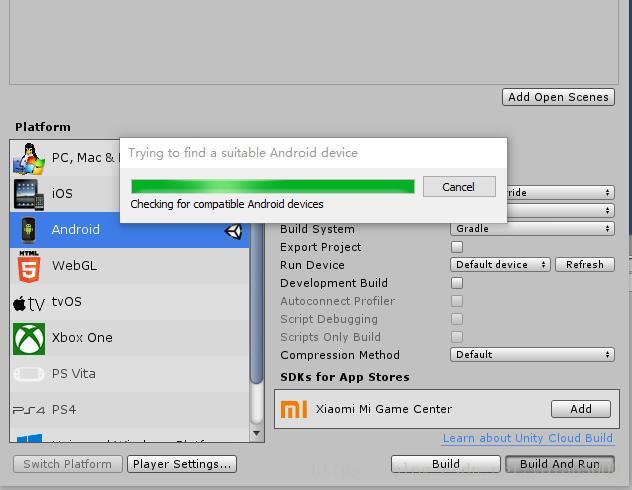
Task: Open Player Settings
Action: 182,464
